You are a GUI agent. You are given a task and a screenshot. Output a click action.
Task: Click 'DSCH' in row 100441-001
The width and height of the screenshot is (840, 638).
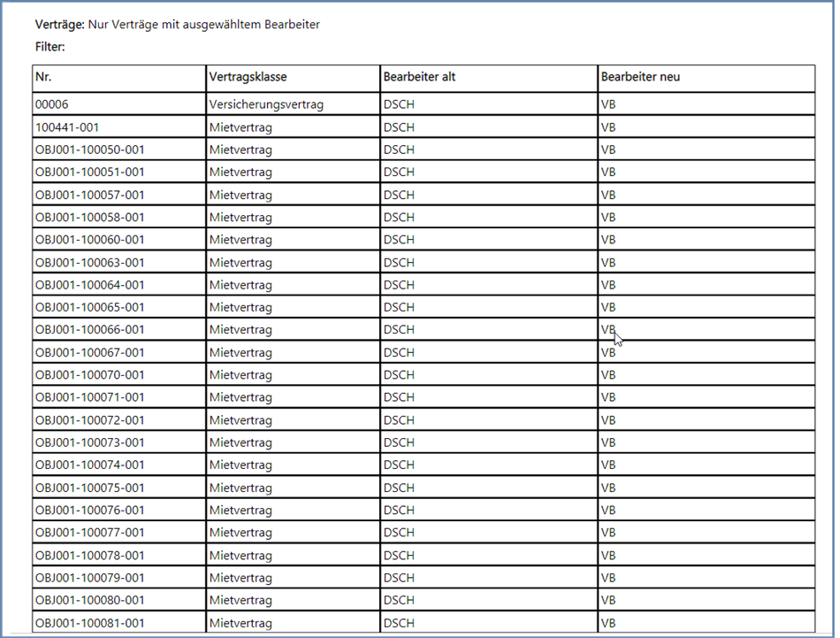pos(399,127)
